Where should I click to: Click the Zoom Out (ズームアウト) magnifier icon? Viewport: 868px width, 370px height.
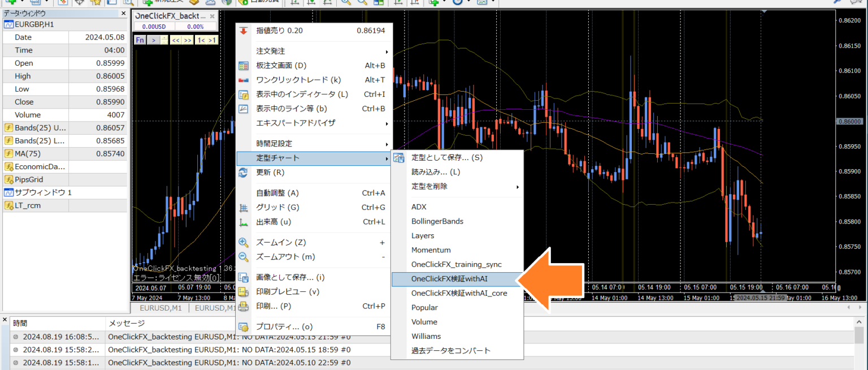[x=244, y=257]
